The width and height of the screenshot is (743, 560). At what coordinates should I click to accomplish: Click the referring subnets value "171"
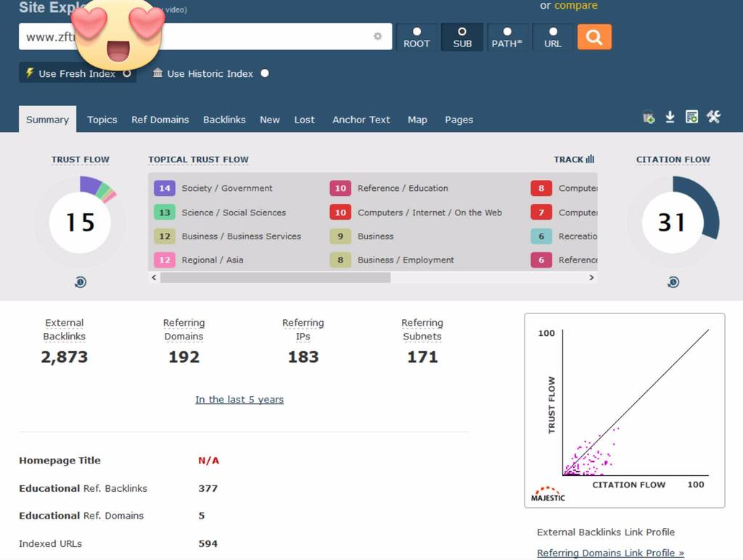click(x=422, y=357)
